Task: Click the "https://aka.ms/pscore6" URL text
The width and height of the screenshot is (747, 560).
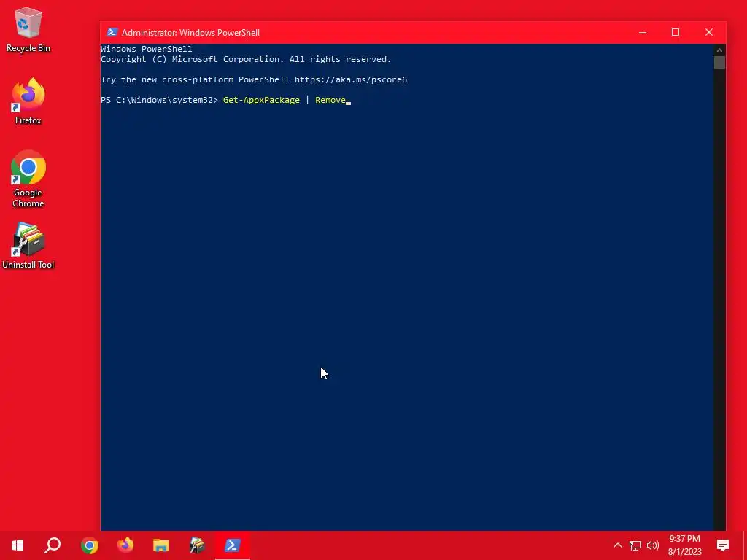Action: click(x=351, y=79)
